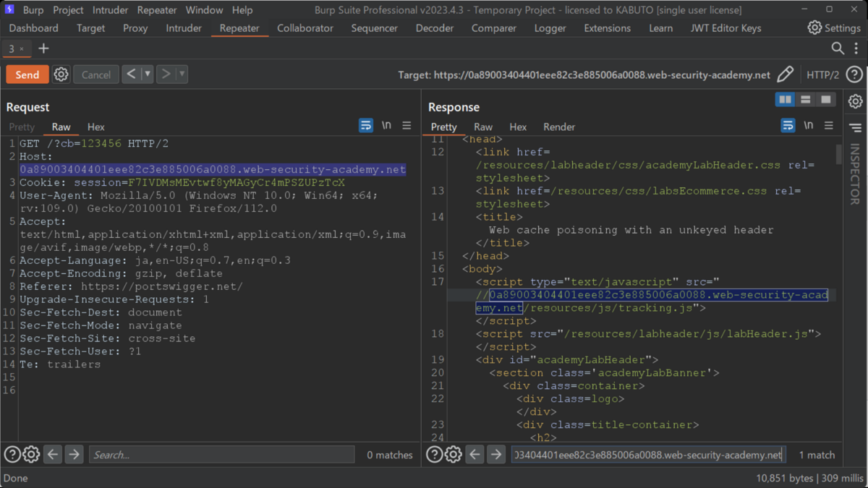The width and height of the screenshot is (868, 488).
Task: Open Repeater request settings gear
Action: coord(61,74)
